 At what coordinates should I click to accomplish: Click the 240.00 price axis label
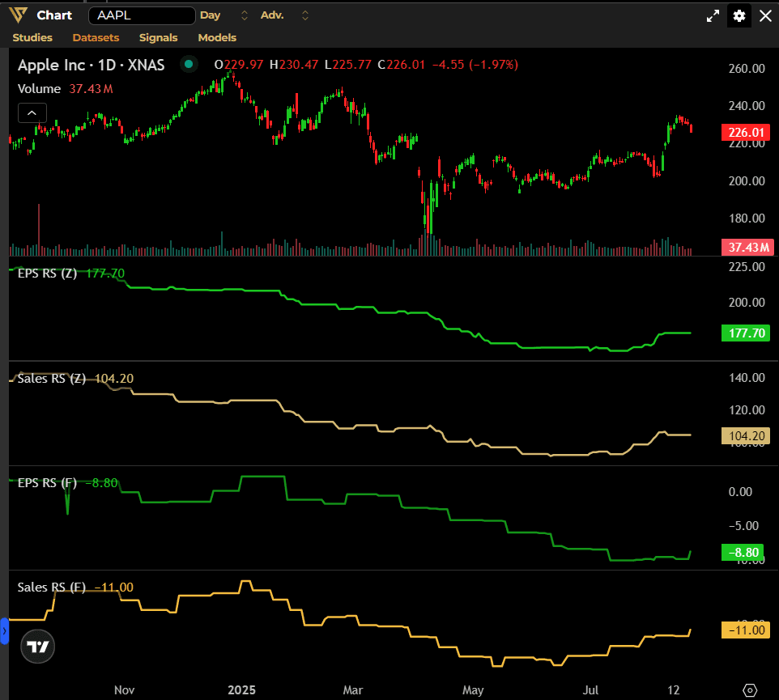747,106
